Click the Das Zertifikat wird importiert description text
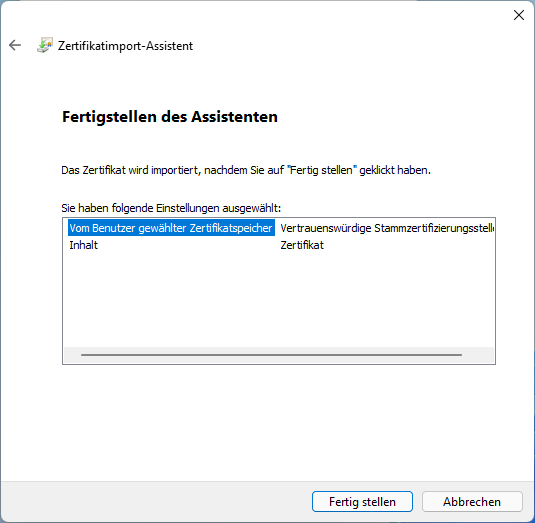535x523 pixels. pyautogui.click(x=246, y=170)
